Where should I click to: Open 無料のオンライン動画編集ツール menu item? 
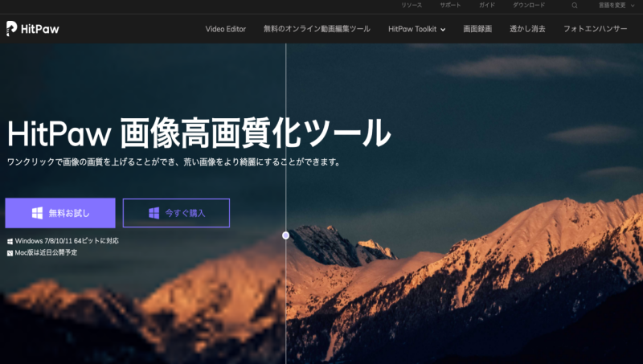click(317, 29)
